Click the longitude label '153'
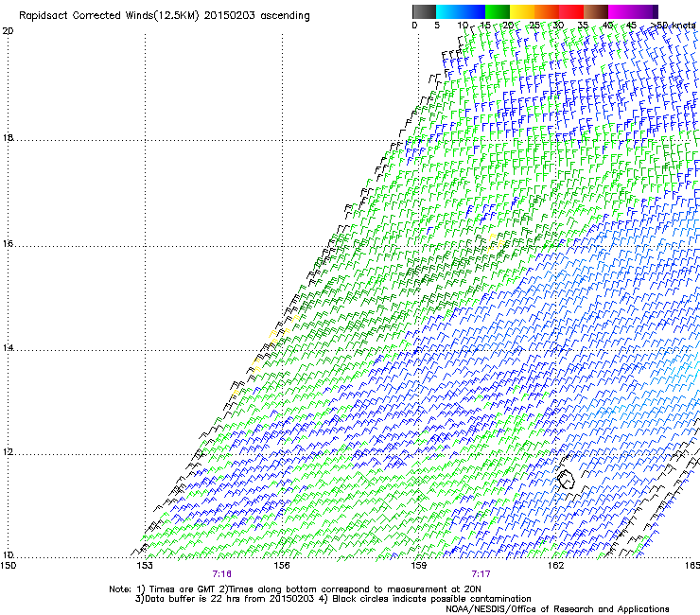Viewport: 700px width, 615px height. [145, 566]
